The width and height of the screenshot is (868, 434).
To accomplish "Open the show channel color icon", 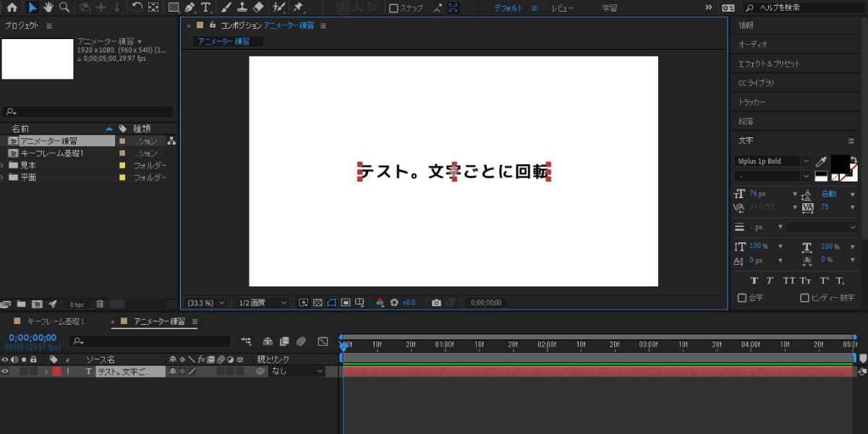I will (x=380, y=302).
